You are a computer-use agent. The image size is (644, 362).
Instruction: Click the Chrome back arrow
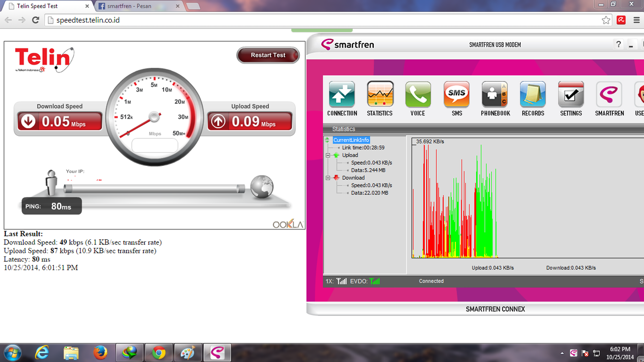click(9, 20)
